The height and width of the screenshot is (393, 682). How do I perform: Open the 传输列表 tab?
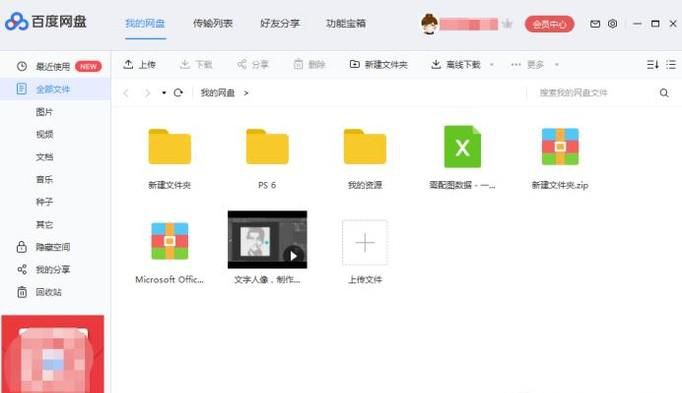click(x=213, y=23)
